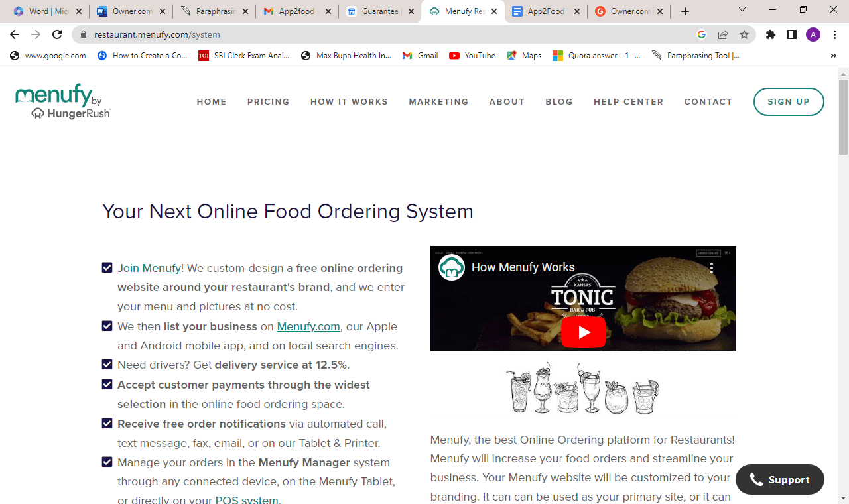The image size is (849, 504).
Task: Click checkmark beside Accept customer payments
Action: pyautogui.click(x=107, y=385)
